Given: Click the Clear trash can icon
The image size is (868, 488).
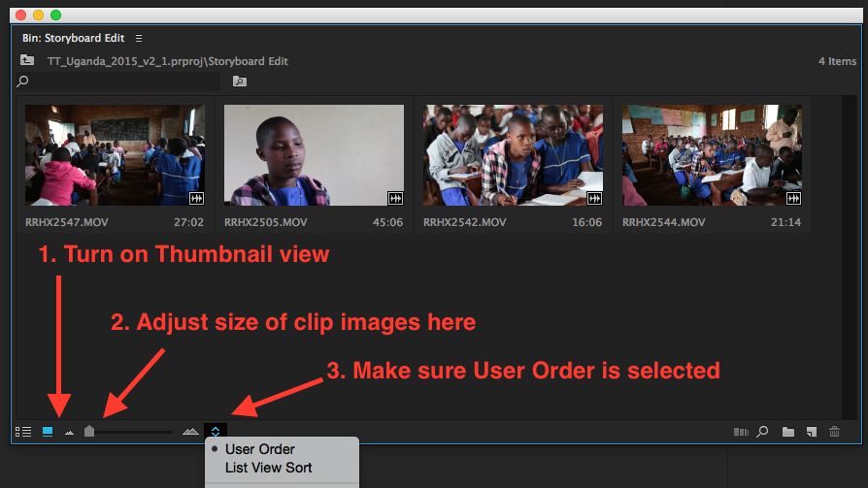Looking at the screenshot, I should pyautogui.click(x=834, y=432).
